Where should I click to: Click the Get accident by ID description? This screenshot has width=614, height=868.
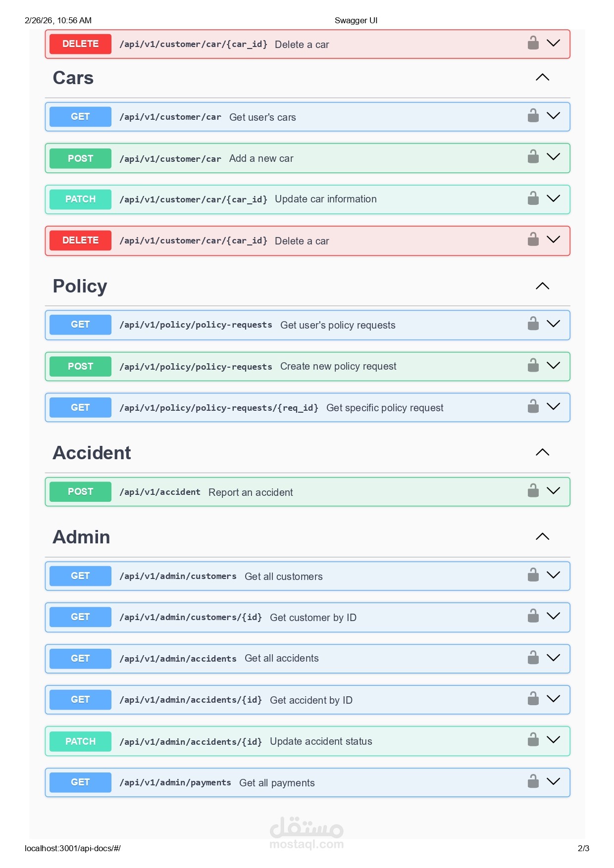click(x=311, y=700)
